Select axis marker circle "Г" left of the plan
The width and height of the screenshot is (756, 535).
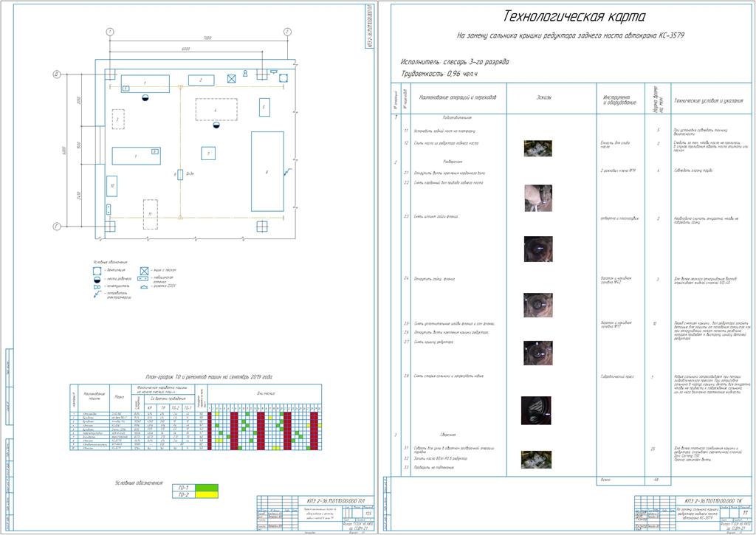pyautogui.click(x=57, y=227)
